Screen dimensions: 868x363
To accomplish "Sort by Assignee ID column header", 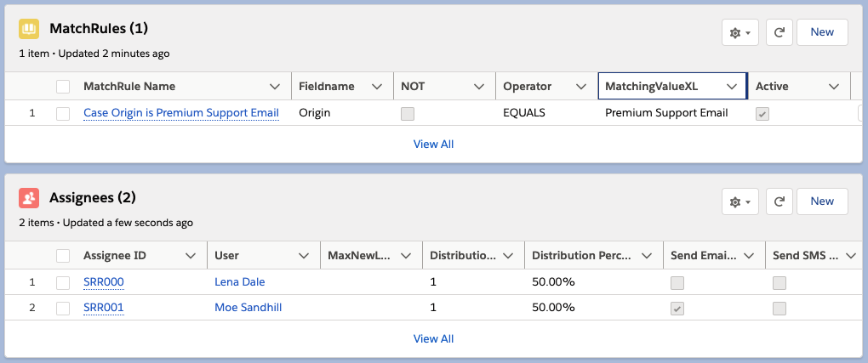I will click(115, 256).
